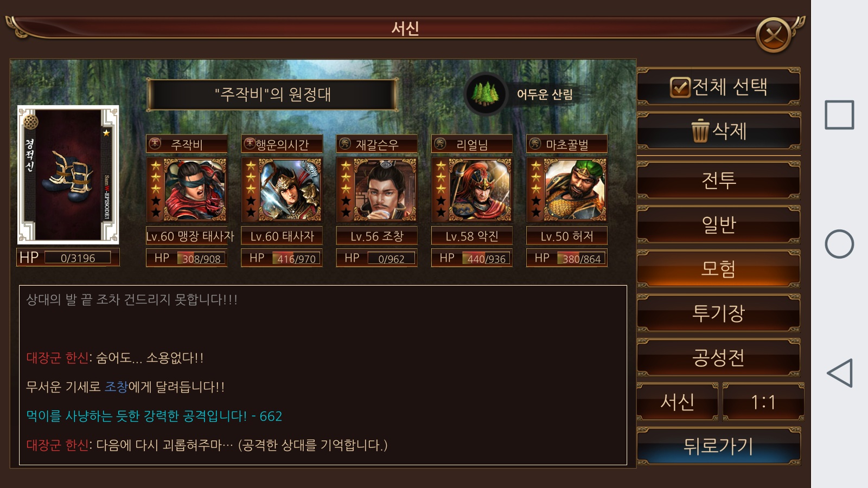Click the 어두운 산림 forest icon

[x=486, y=94]
